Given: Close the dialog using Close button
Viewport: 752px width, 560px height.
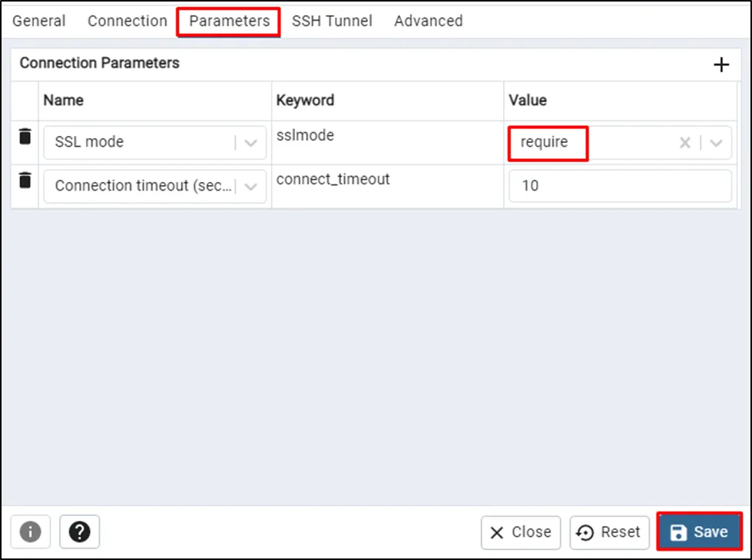Looking at the screenshot, I should [521, 532].
